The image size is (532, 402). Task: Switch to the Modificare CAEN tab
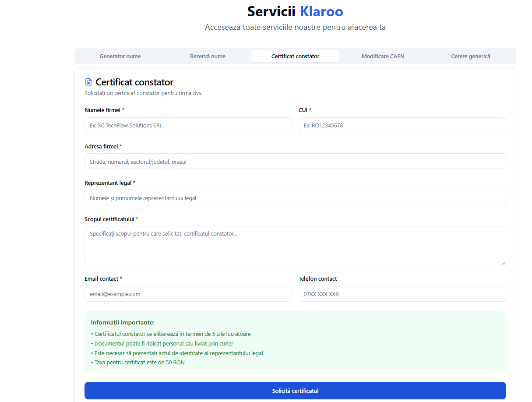click(383, 56)
